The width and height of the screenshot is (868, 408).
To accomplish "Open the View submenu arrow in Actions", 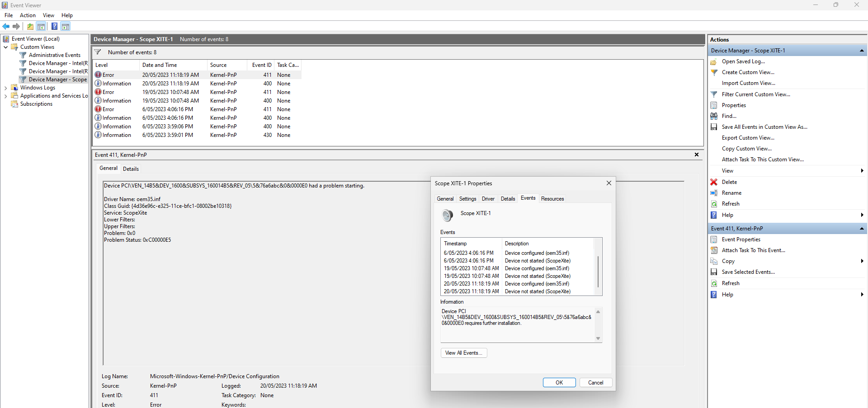I will (x=862, y=171).
